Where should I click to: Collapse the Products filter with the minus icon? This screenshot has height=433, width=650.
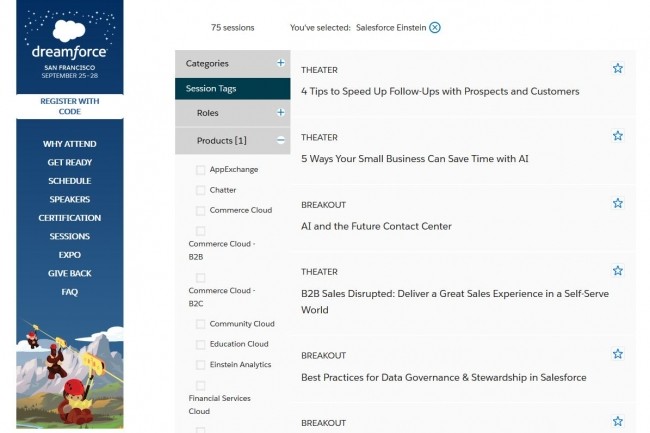281,140
